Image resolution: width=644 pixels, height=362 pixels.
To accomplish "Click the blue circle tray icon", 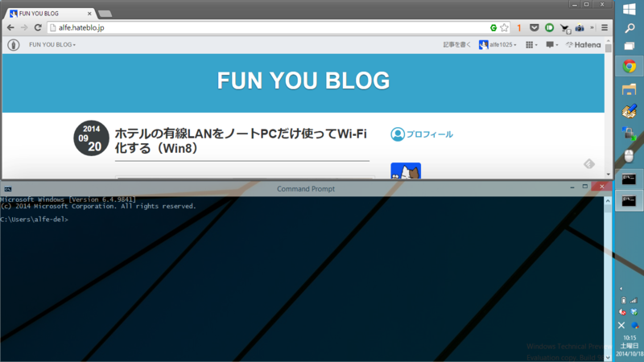I will [635, 326].
